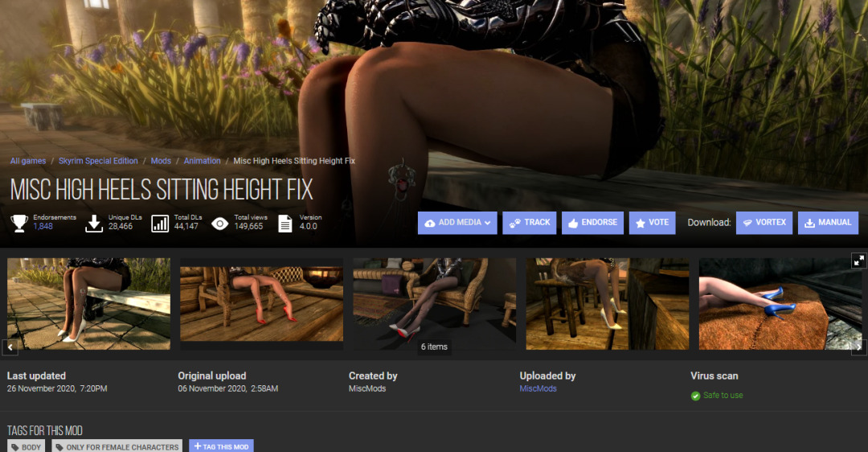Viewport: 868px width, 452px height.
Task: Click the Safe to use virus scan status
Action: (723, 396)
